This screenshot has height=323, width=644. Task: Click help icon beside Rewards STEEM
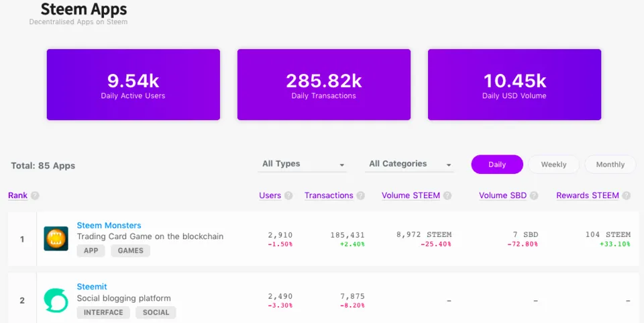click(x=627, y=196)
